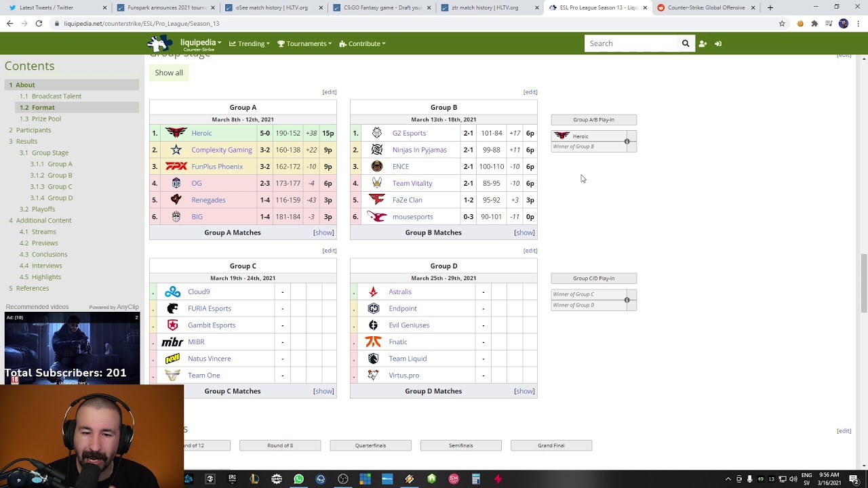The image size is (868, 488).
Task: Click the Complexity Gaming star logo
Action: pos(176,150)
